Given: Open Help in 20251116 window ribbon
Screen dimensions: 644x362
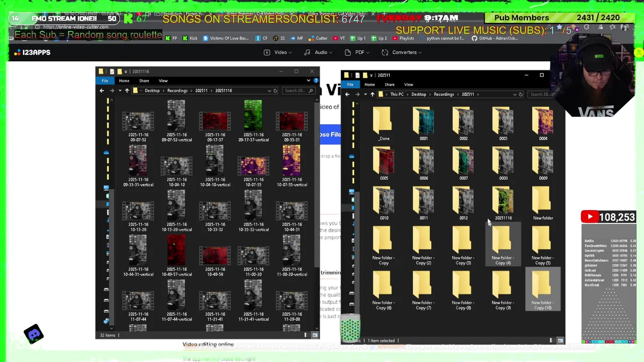Looking at the screenshot, I should click(315, 80).
